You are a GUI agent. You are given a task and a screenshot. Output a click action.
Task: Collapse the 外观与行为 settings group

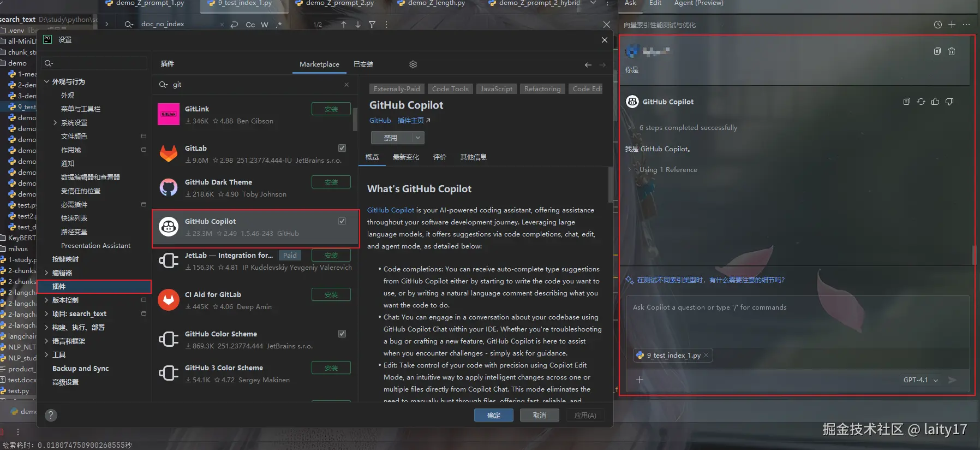click(x=47, y=81)
